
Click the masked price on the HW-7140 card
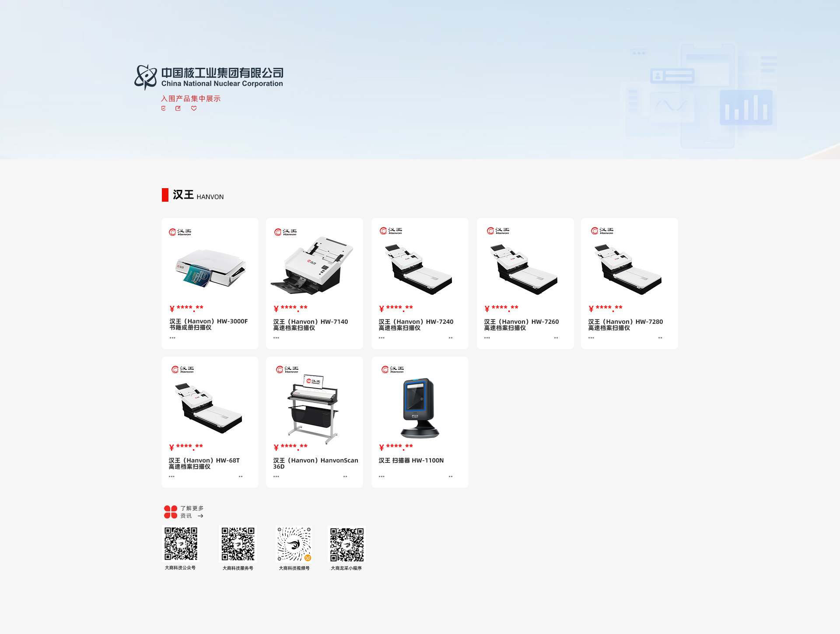(291, 308)
